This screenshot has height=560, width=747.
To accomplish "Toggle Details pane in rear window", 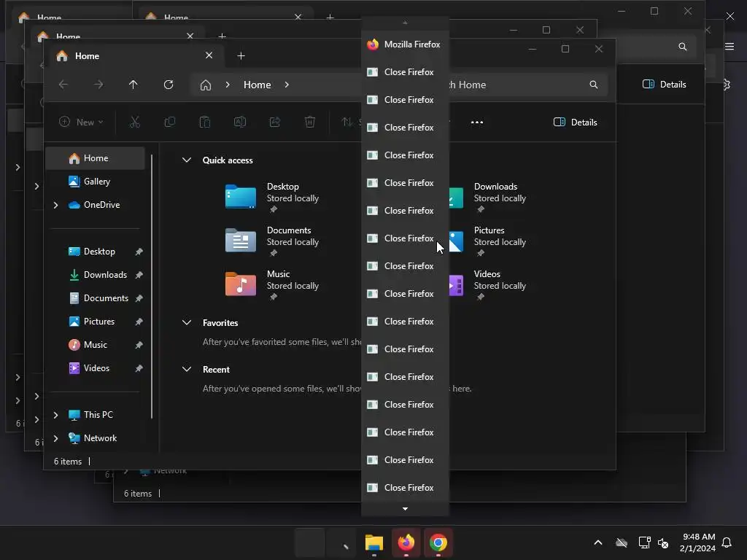I will click(x=665, y=85).
